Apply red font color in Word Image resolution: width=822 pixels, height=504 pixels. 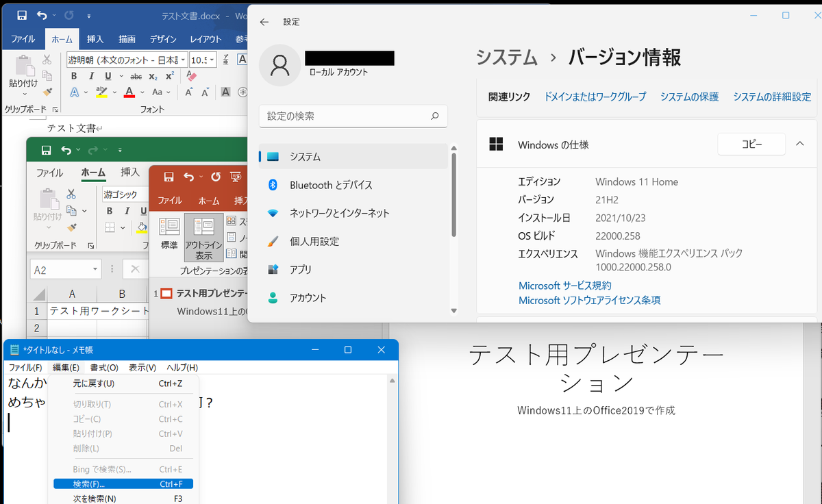point(129,92)
